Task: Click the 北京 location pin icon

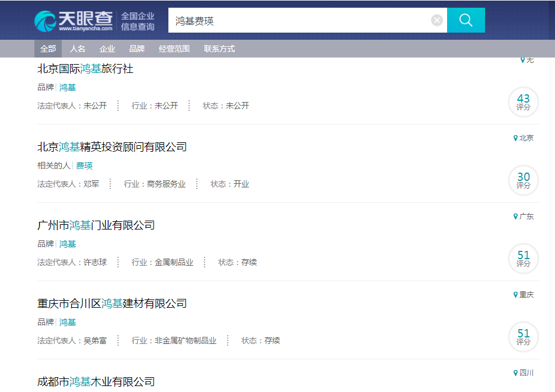Action: (x=515, y=138)
